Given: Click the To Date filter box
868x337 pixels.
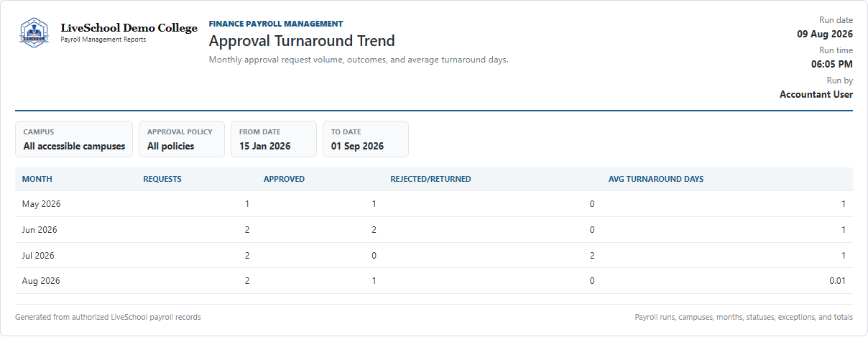Looking at the screenshot, I should (366, 139).
